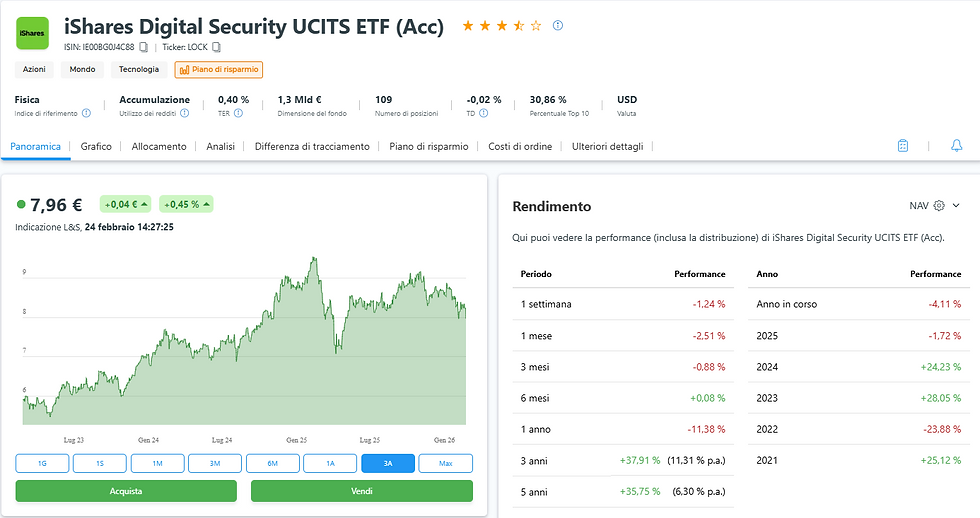Click the info icon beside the star rating
980x518 pixels.
tap(558, 26)
